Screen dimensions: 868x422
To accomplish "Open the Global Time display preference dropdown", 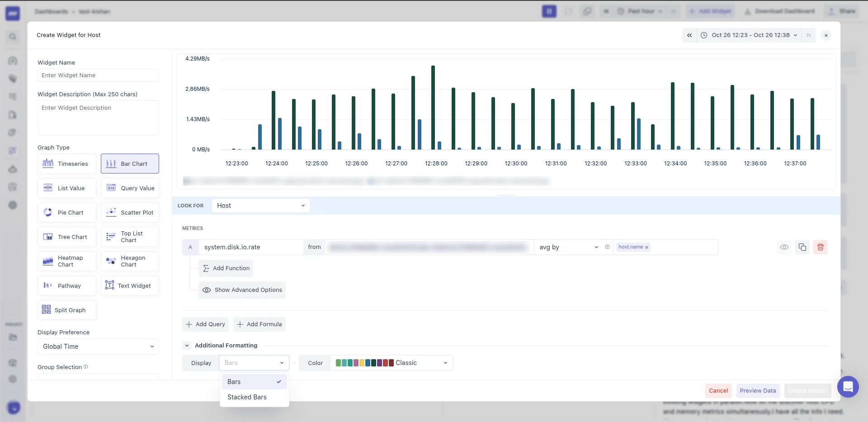I will 98,347.
